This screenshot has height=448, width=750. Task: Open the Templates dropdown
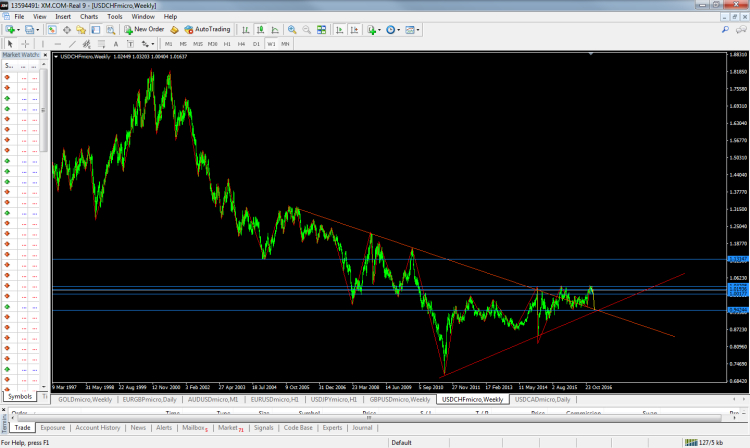coord(418,30)
